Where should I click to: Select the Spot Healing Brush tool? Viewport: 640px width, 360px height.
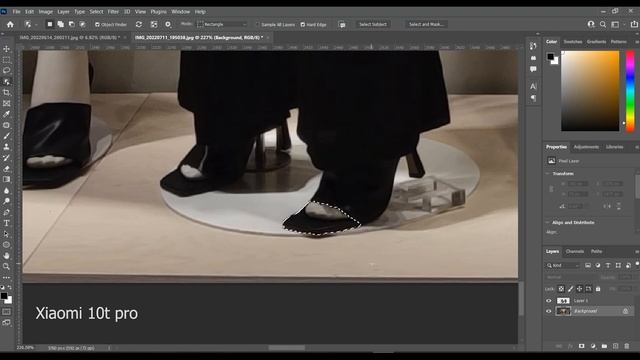pos(7,125)
